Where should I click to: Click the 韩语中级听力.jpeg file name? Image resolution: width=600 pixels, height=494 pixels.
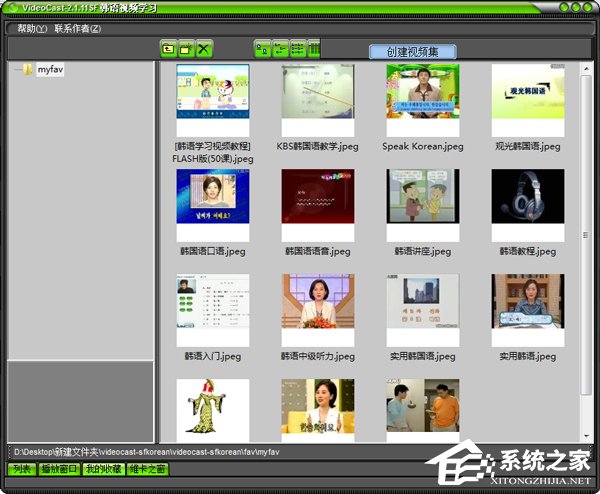pos(318,357)
